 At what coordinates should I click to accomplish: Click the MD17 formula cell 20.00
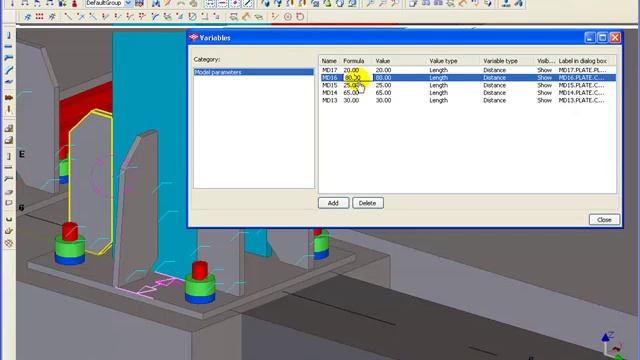tap(351, 70)
